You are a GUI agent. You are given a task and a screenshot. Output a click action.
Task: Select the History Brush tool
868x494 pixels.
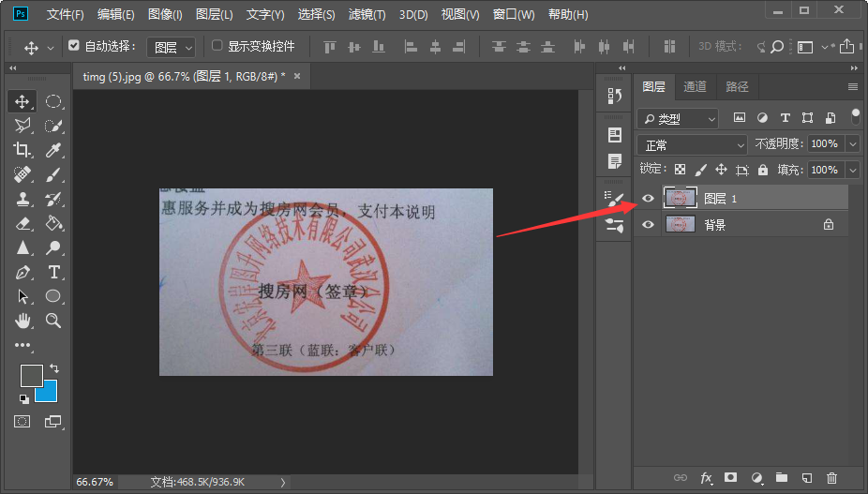pyautogui.click(x=53, y=199)
